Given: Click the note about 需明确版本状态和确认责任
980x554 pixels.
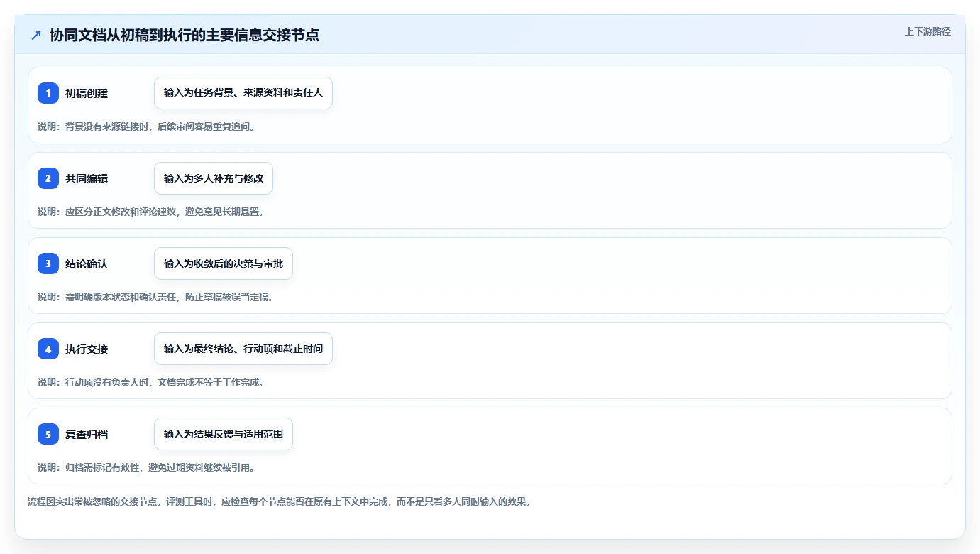Looking at the screenshot, I should 155,297.
